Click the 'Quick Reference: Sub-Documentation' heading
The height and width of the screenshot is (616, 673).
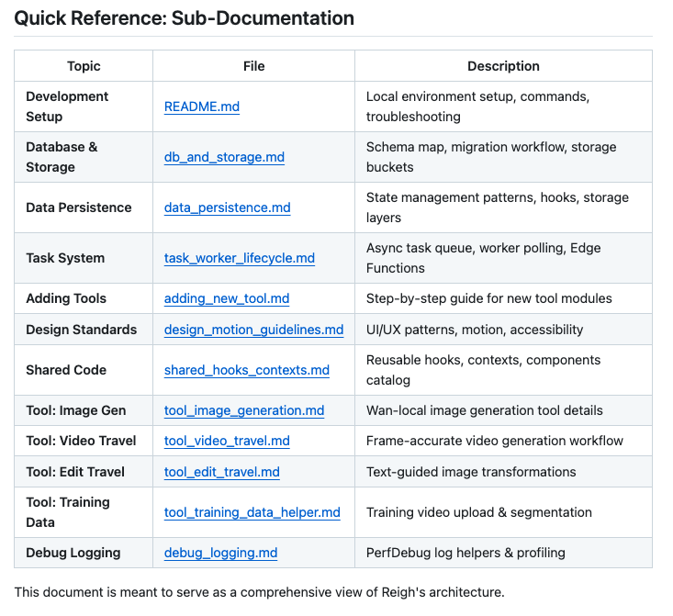[x=185, y=18]
